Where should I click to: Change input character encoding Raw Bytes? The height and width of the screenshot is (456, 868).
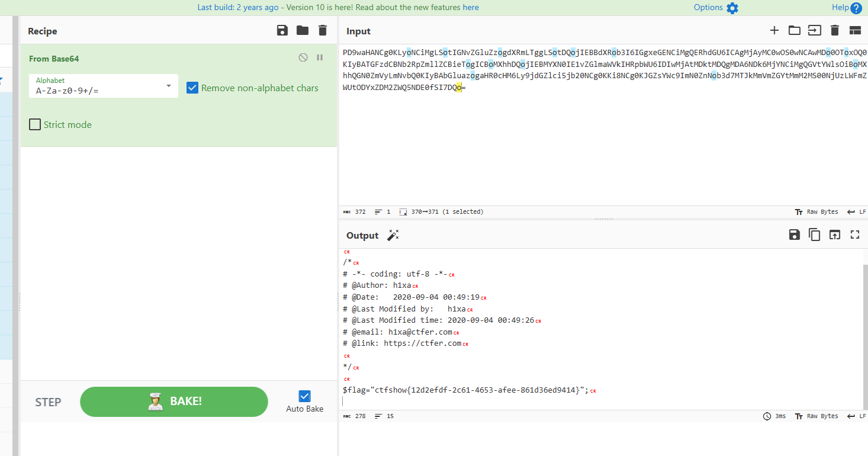(x=816, y=211)
